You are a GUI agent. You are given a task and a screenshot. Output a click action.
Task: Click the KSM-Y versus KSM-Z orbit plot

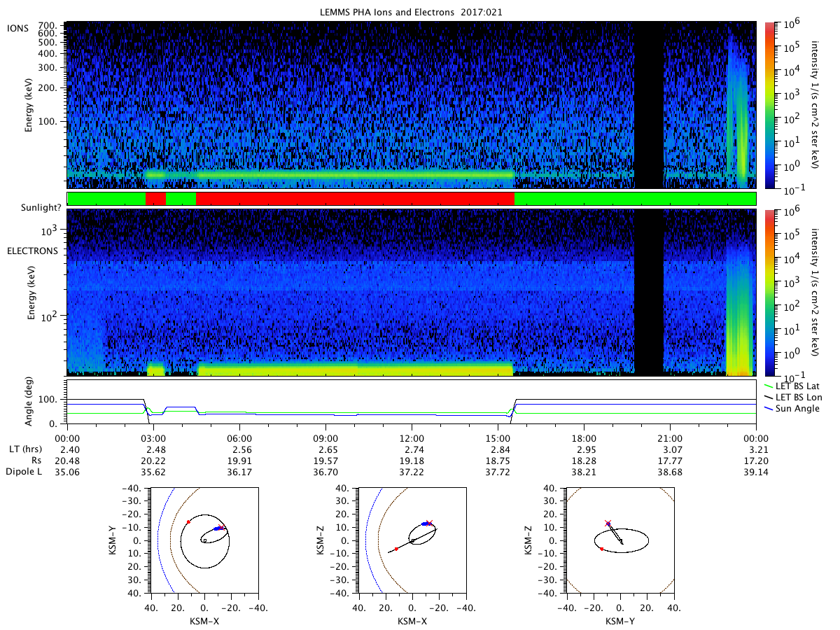pos(620,540)
